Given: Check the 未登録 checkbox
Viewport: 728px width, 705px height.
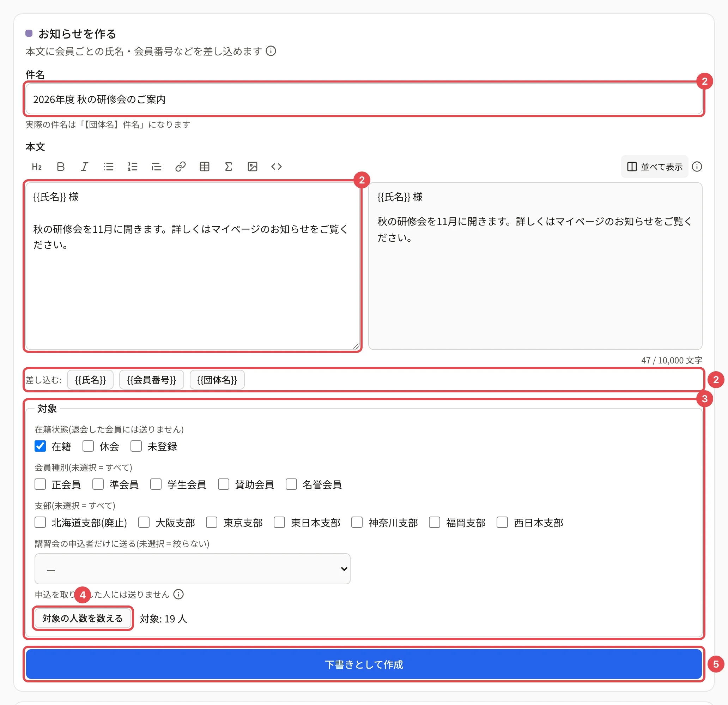Looking at the screenshot, I should 136,446.
